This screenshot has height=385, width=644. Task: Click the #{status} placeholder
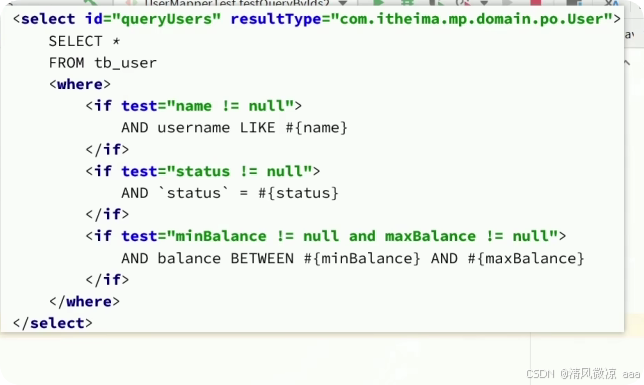point(298,193)
